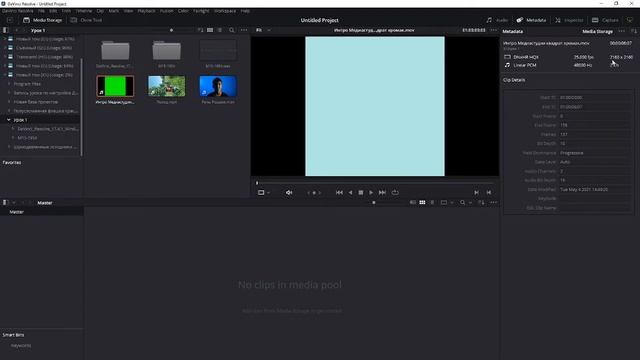Mark out point icon

489,193
